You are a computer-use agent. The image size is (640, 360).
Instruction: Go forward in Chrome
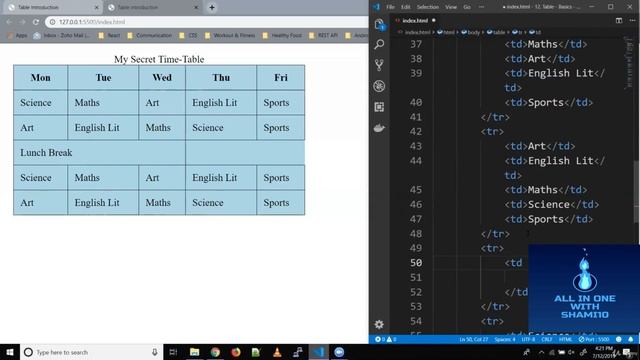[22, 22]
